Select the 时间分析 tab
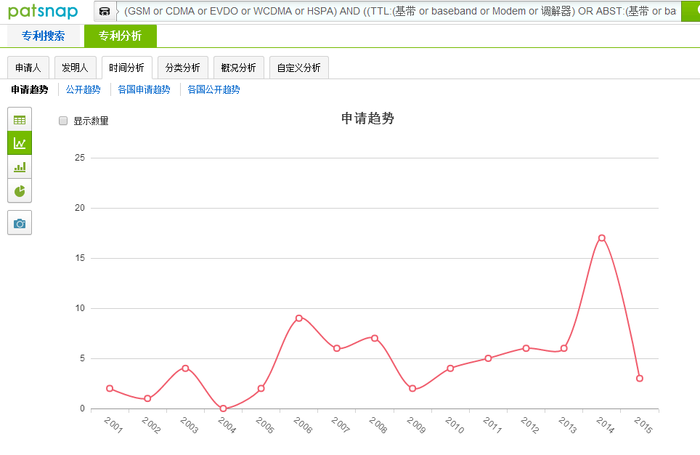Viewport: 700px width, 455px height. click(127, 67)
